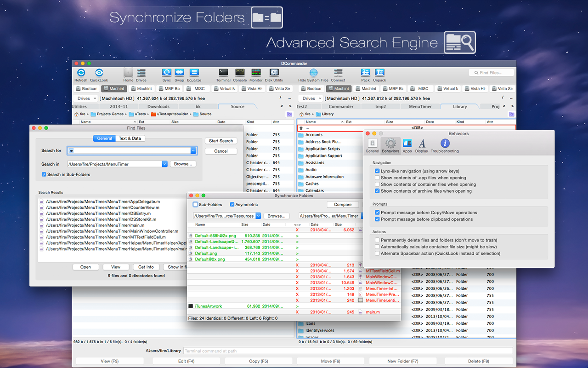Uncheck Search in Sub-Folders checkbox
Viewport: 588px width, 368px height.
(44, 174)
